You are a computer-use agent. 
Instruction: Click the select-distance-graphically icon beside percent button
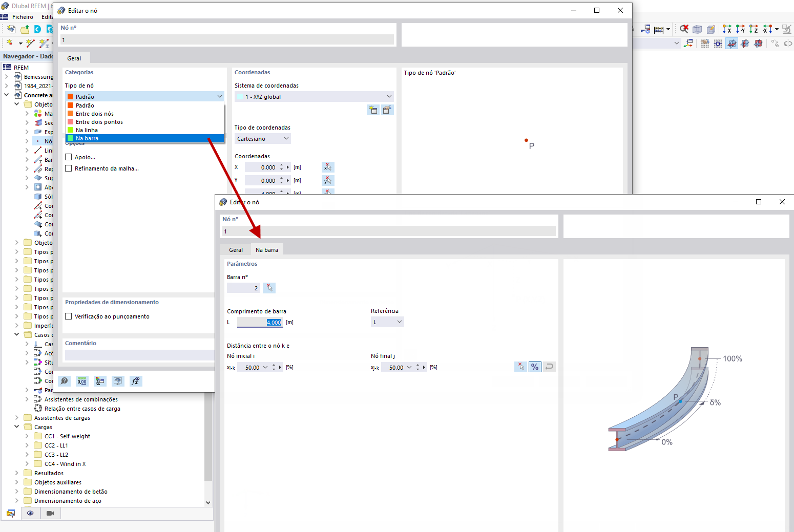coord(520,367)
